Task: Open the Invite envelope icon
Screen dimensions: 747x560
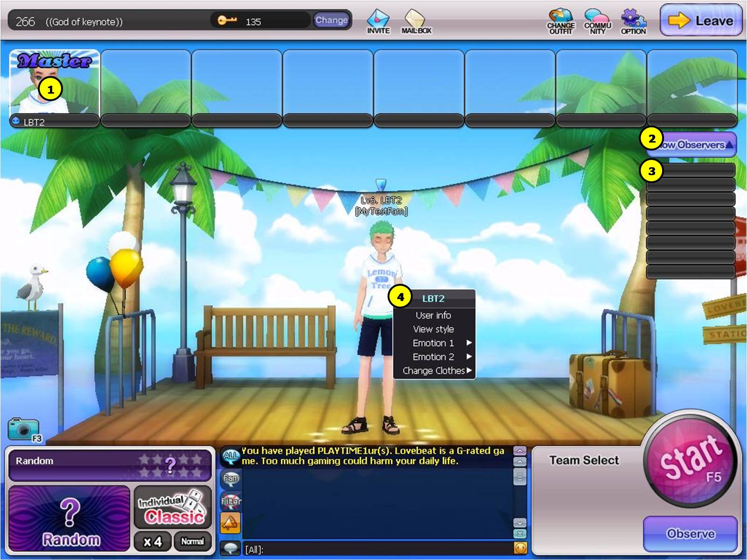Action: point(378,22)
